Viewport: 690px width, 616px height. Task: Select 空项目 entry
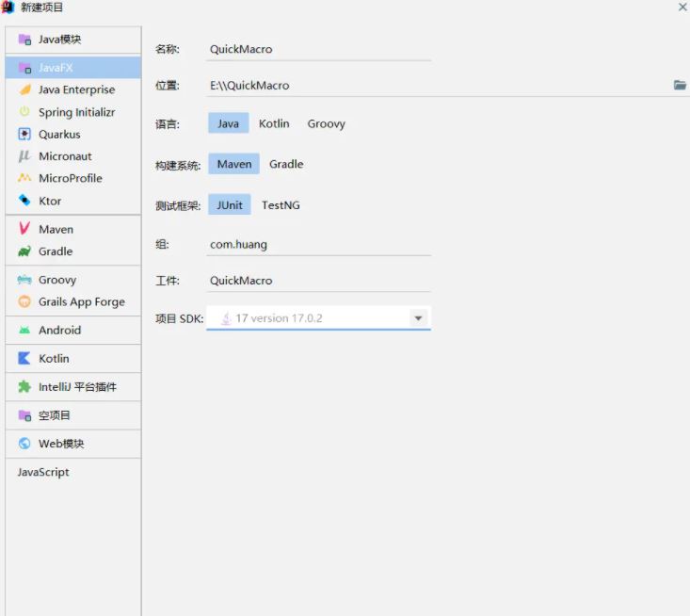(73, 415)
